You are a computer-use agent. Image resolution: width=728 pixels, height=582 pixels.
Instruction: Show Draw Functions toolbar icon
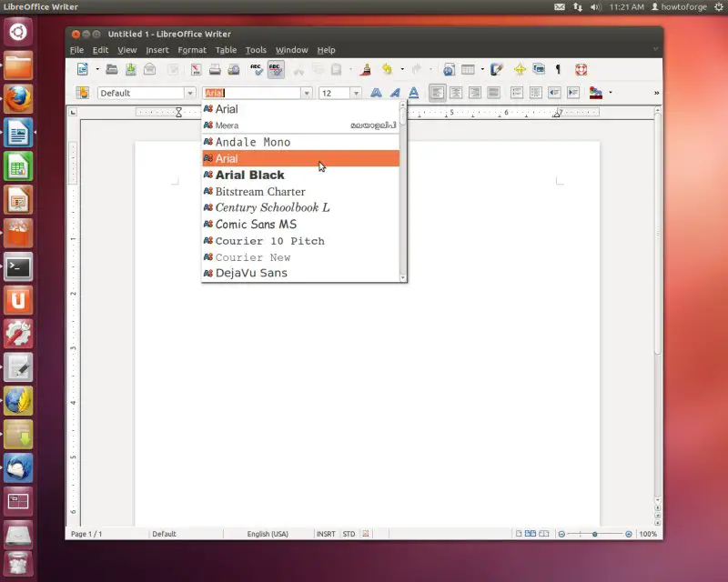(x=496, y=70)
